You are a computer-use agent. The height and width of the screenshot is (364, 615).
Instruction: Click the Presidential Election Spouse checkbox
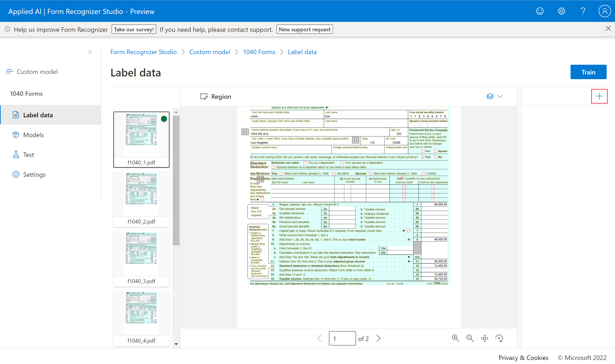436,151
